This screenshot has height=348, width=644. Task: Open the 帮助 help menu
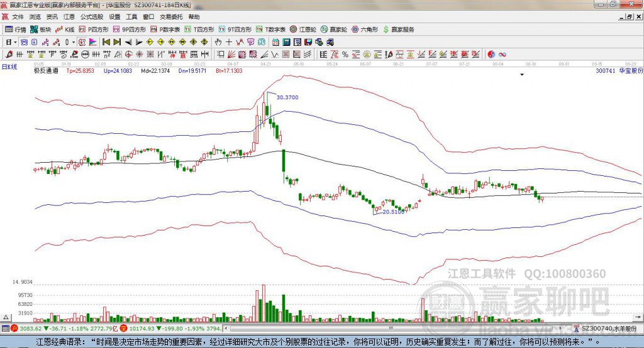[x=194, y=17]
